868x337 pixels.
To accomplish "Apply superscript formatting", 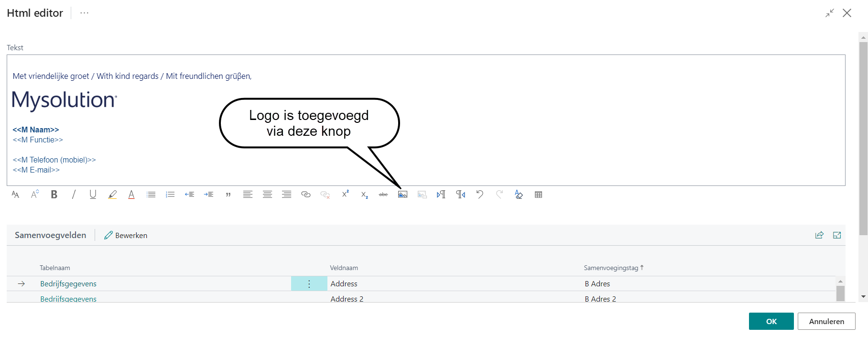I will click(x=345, y=194).
